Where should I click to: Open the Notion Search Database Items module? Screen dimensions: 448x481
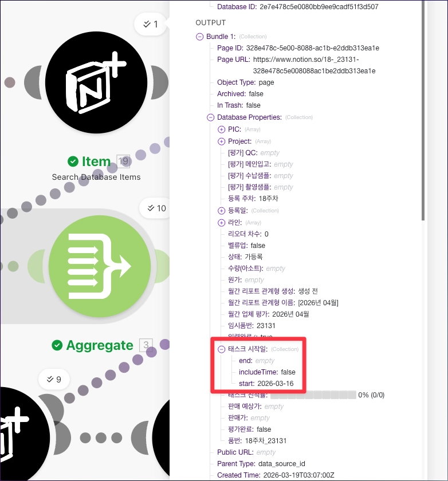[96, 82]
